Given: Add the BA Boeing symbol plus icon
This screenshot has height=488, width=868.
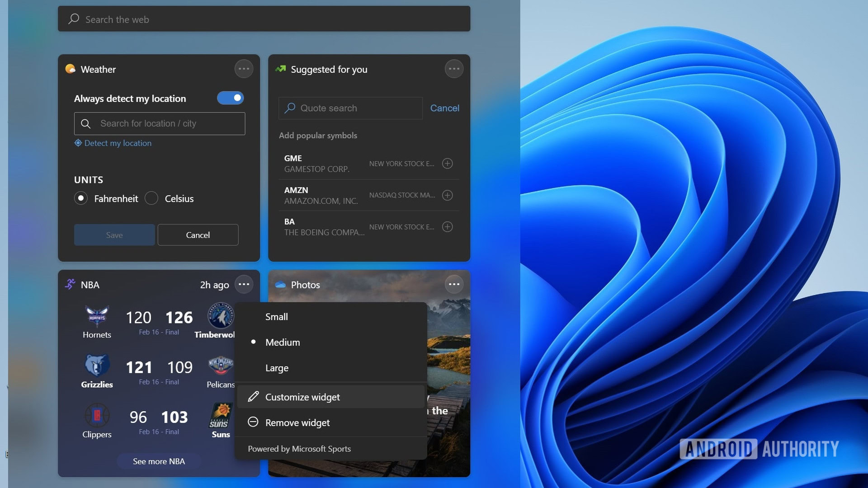Looking at the screenshot, I should pos(447,227).
